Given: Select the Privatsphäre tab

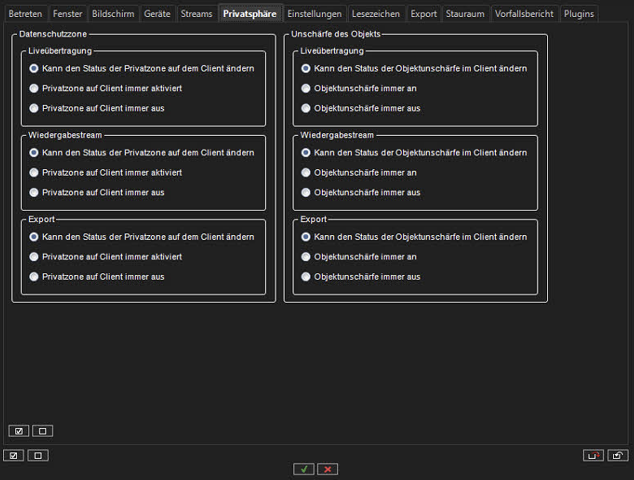Looking at the screenshot, I should [250, 14].
